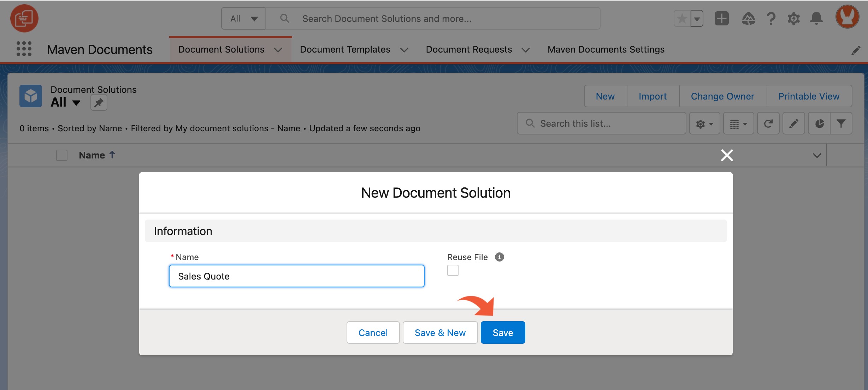Open Maven Documents Settings
This screenshot has height=390, width=868.
pyautogui.click(x=606, y=49)
